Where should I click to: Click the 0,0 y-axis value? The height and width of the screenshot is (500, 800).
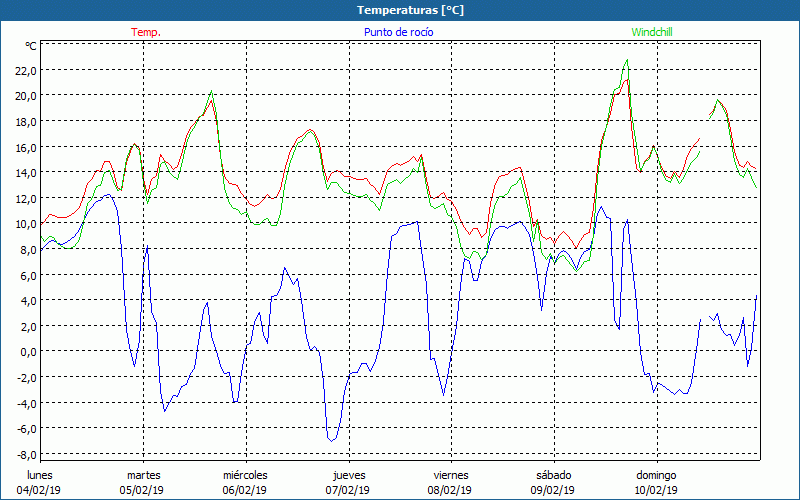tap(28, 352)
